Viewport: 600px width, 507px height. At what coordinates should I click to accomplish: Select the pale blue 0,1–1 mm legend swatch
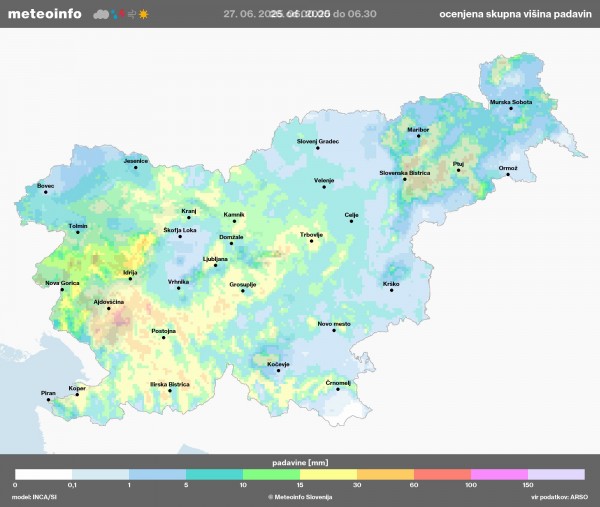101,474
